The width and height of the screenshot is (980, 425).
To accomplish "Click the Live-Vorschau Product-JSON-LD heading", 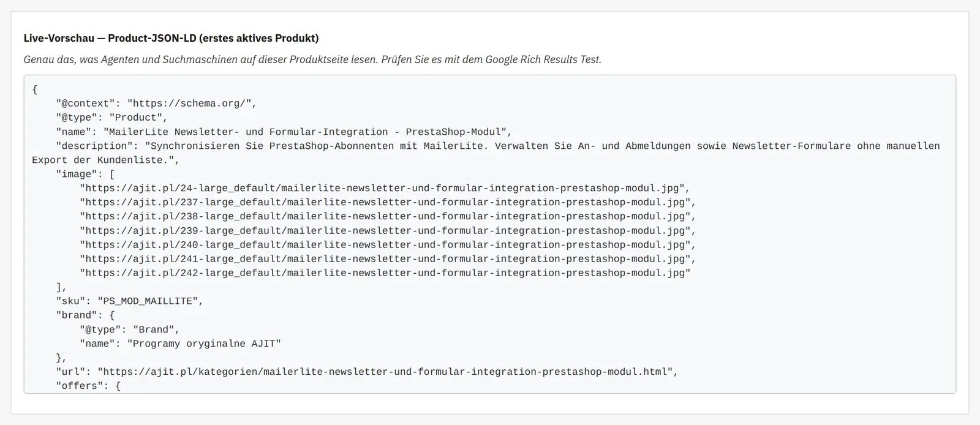I will point(171,38).
